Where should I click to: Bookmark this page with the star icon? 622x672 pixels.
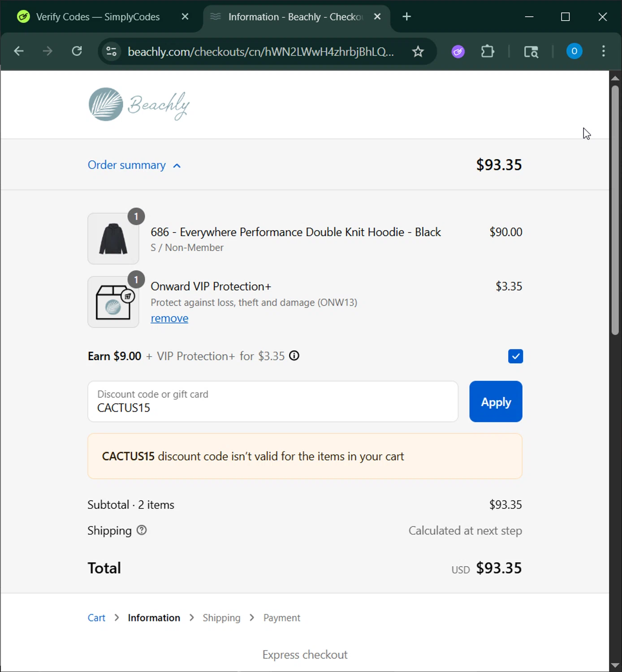[x=418, y=52]
